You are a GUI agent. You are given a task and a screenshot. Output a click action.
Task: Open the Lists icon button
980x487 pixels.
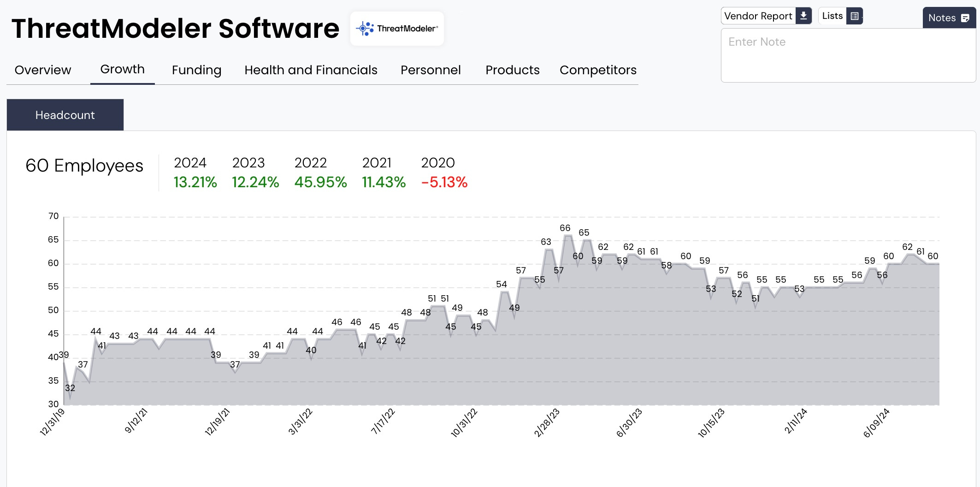pyautogui.click(x=854, y=16)
